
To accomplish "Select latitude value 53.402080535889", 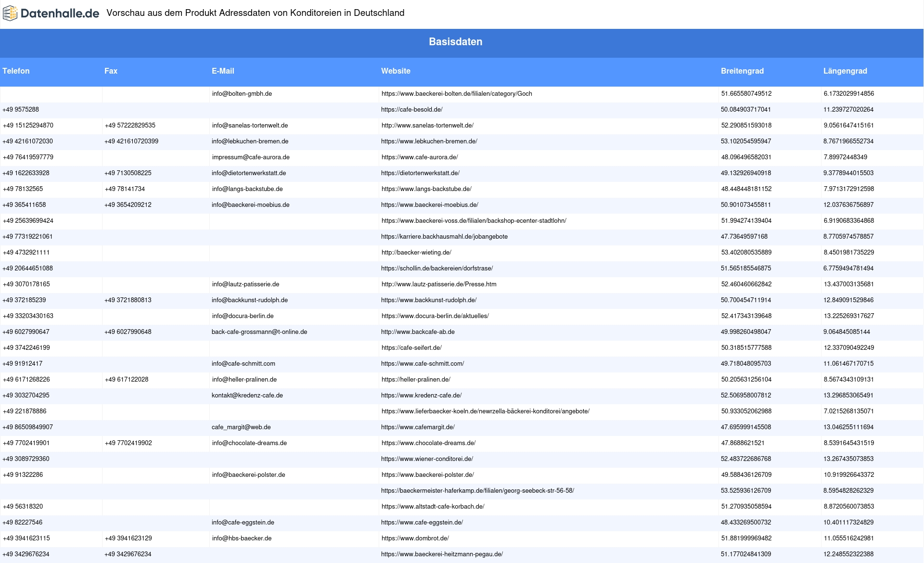I will (746, 253).
